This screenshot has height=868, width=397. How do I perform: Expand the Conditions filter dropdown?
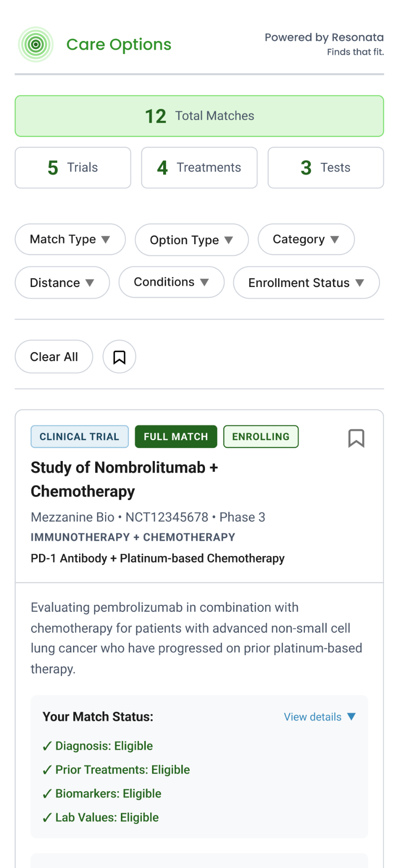172,282
